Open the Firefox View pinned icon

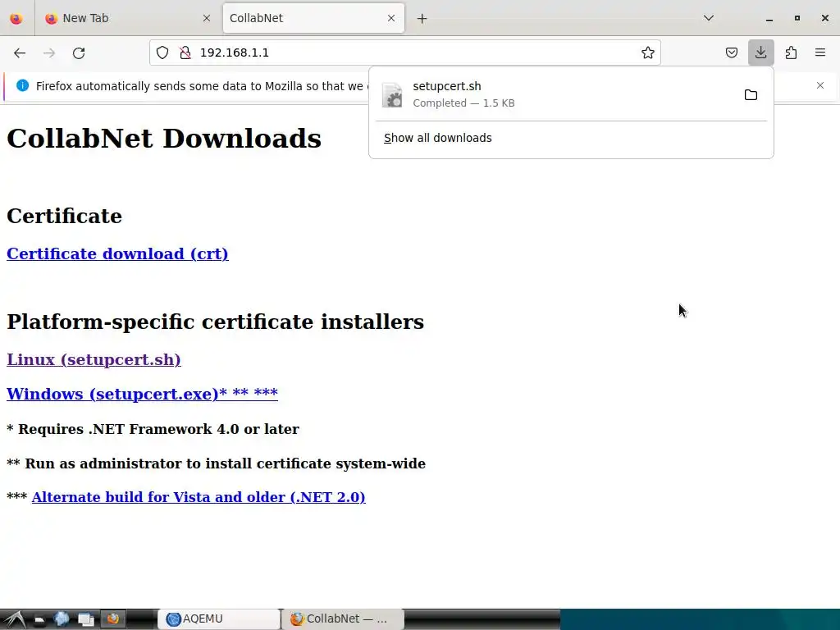click(x=16, y=18)
